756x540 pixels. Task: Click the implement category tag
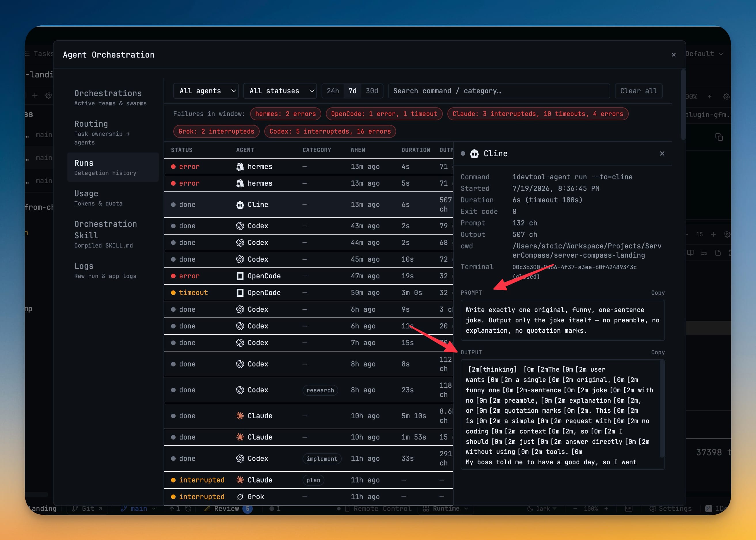(x=322, y=459)
